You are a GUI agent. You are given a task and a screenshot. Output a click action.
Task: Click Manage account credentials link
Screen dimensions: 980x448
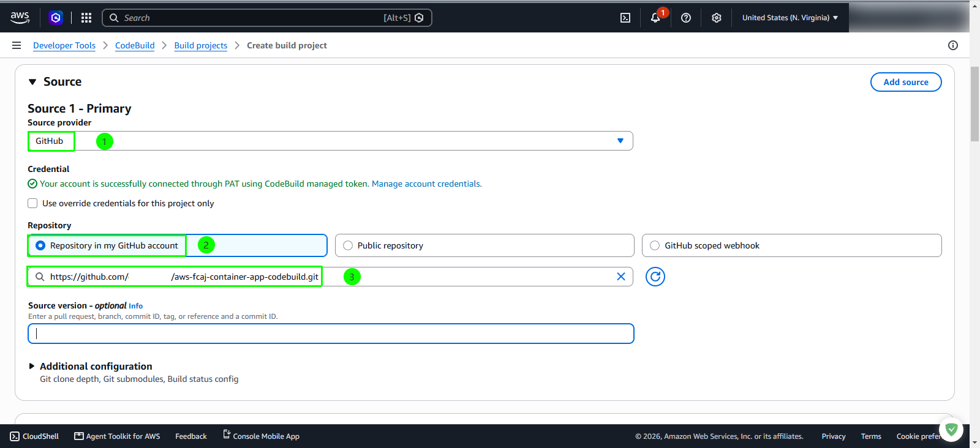point(427,184)
